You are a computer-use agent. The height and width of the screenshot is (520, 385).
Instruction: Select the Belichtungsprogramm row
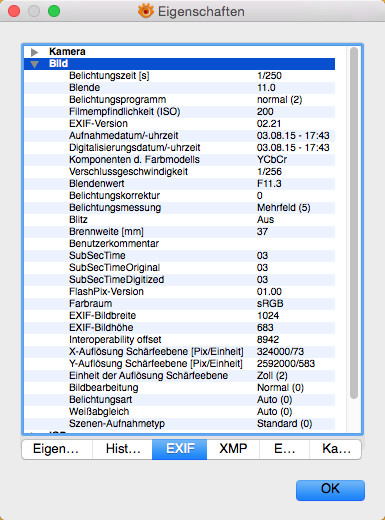click(179, 100)
